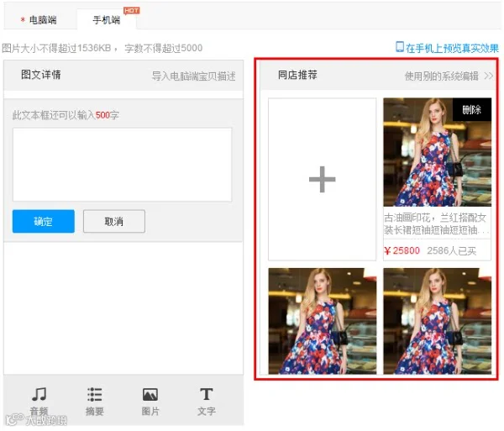Click the double chevron after 使用别的系统编辑
504x431 pixels.
point(489,76)
